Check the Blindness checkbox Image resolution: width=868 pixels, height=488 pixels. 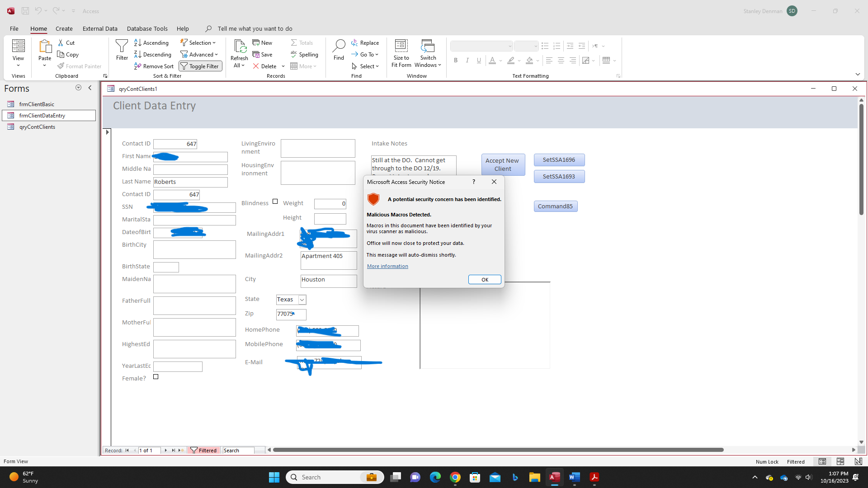pyautogui.click(x=275, y=202)
